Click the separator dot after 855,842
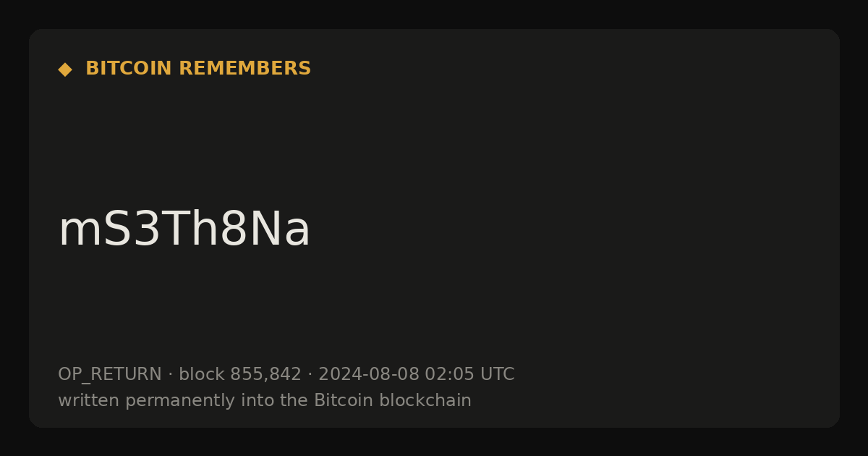The height and width of the screenshot is (456, 868). click(310, 375)
